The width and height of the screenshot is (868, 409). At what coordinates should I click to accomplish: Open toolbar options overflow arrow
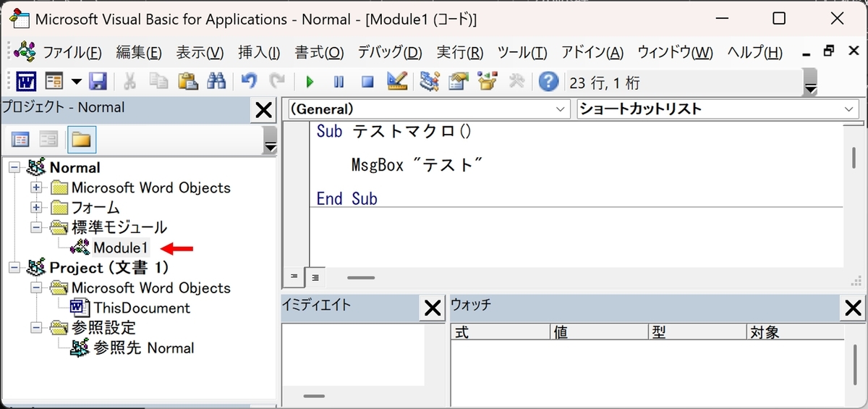(x=811, y=82)
